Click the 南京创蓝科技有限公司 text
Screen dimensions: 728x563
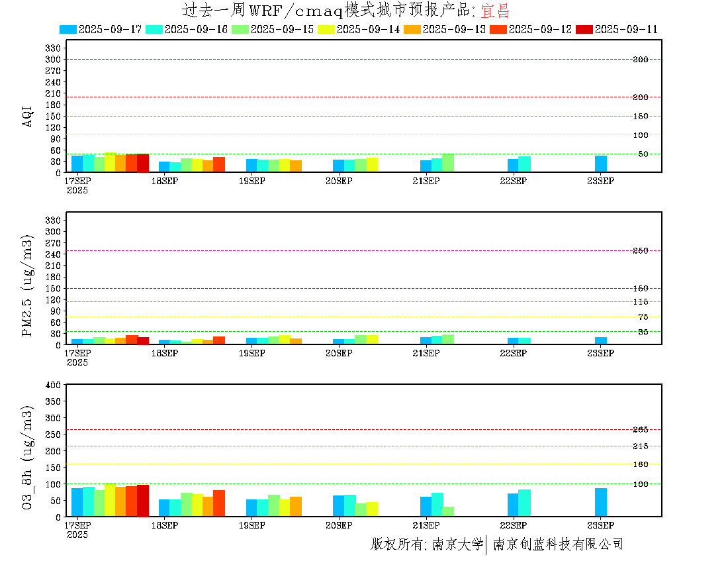coord(558,544)
